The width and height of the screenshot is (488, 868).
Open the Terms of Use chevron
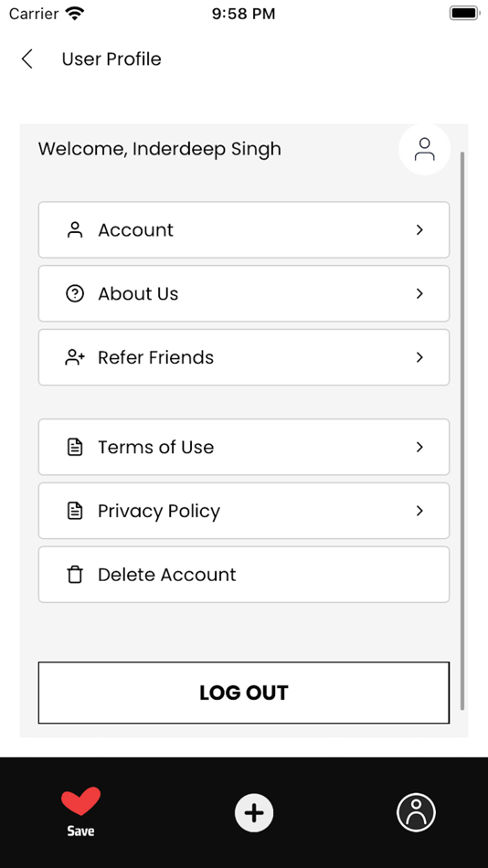(x=419, y=447)
